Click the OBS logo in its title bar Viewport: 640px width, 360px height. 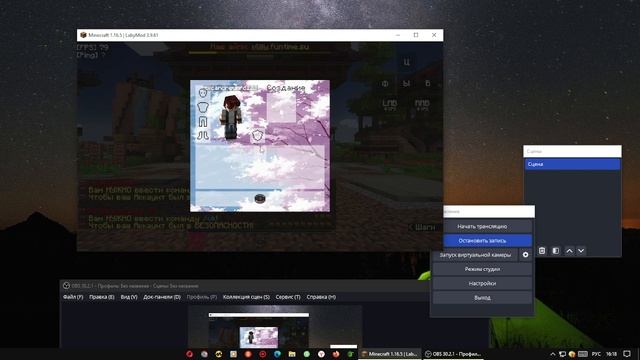point(67,286)
